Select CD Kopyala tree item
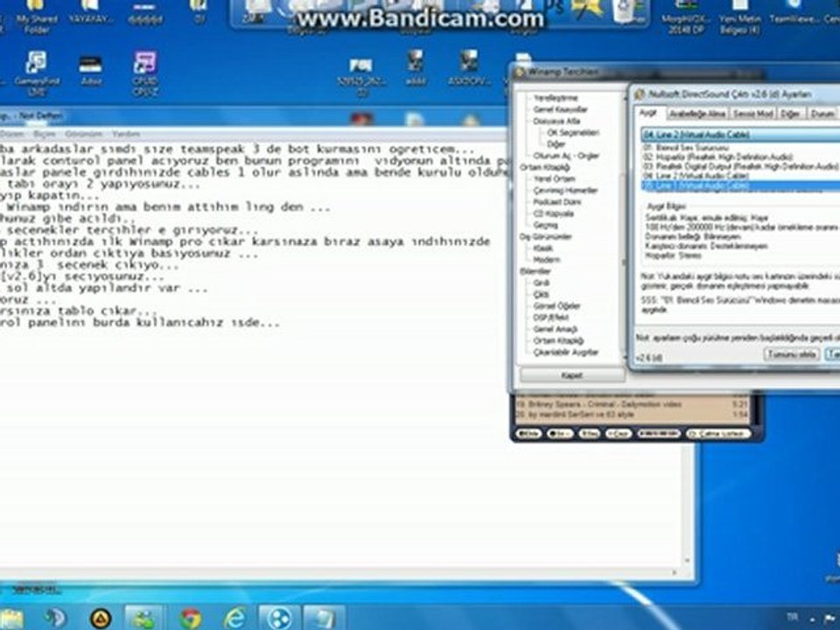 click(553, 213)
